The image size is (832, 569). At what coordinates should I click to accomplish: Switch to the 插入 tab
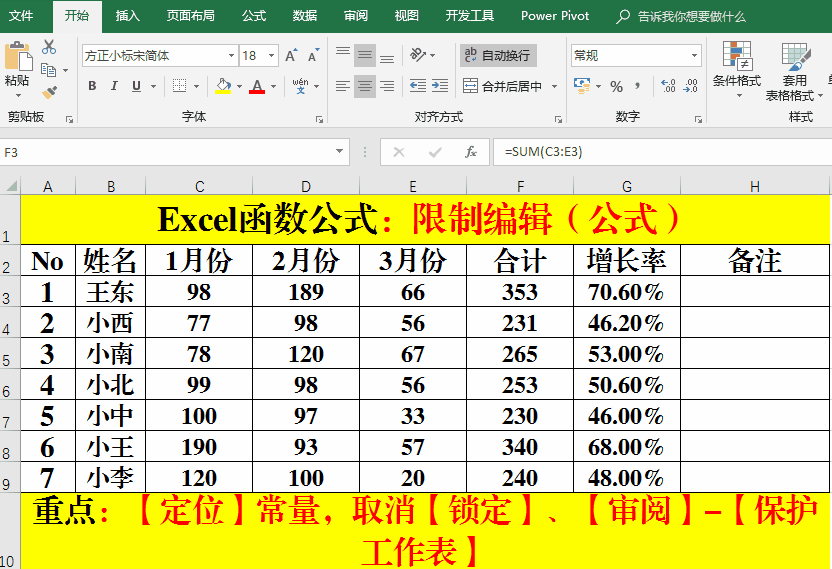pos(127,16)
